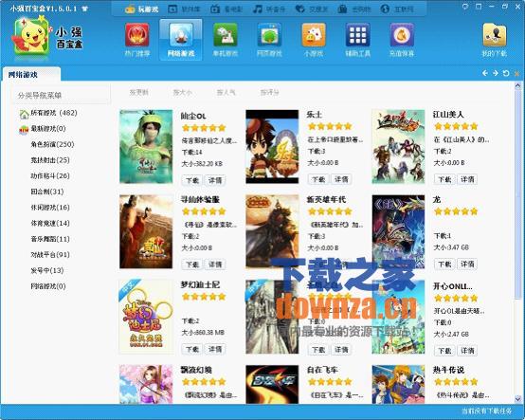Click the square menu icon beside feedback bubble
The height and width of the screenshot is (420, 525).
[479, 7]
